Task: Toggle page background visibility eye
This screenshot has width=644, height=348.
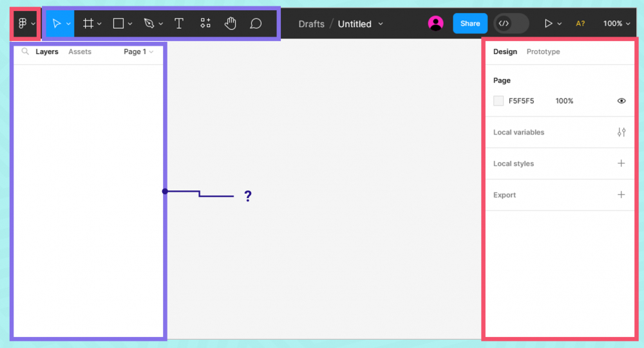Action: 621,101
